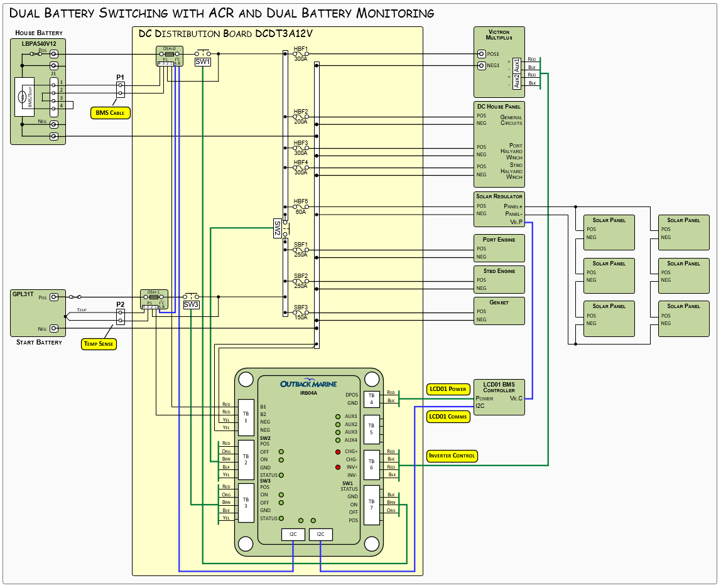
Task: Click the Genset block title
Action: (x=499, y=302)
